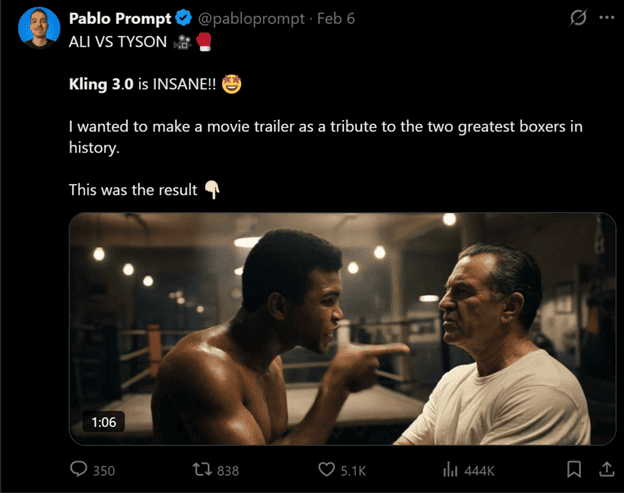The image size is (624, 493).
Task: Bookmark this tweet
Action: 574,469
